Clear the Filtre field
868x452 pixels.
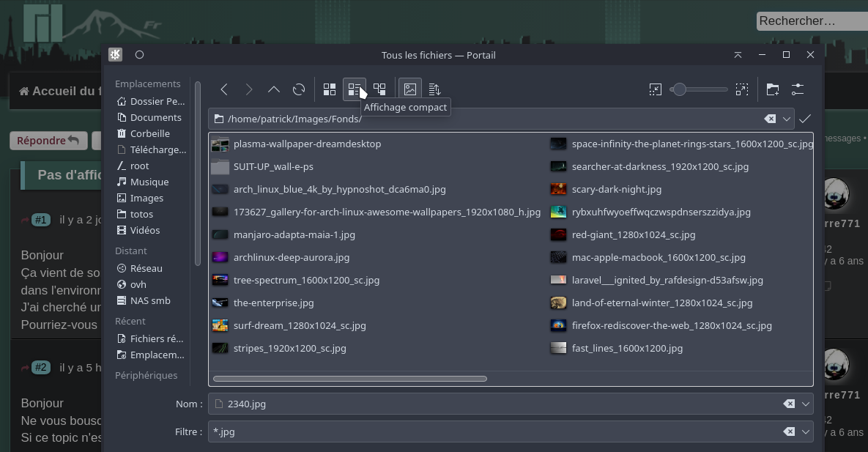pyautogui.click(x=789, y=431)
